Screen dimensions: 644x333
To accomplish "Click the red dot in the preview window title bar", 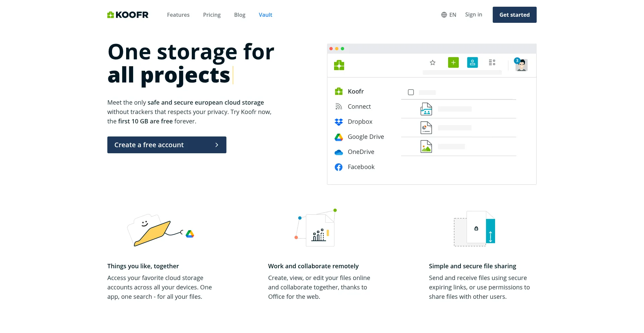I will click(331, 49).
